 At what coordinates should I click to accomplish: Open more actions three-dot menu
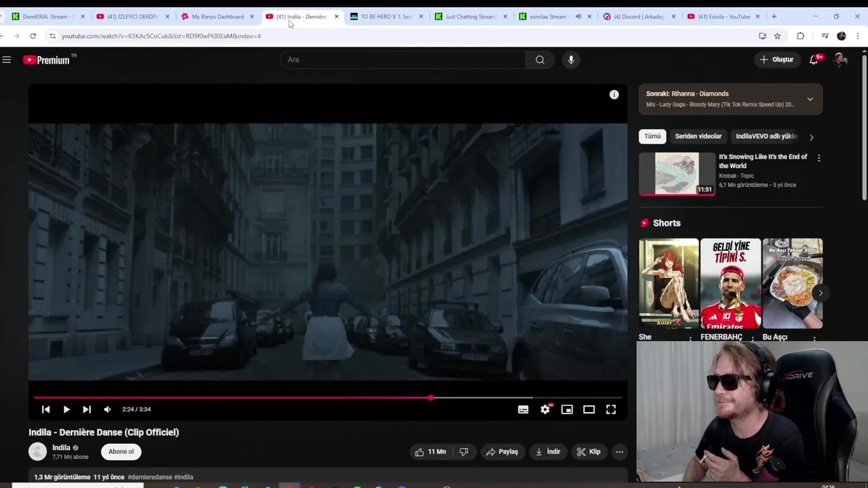619,452
